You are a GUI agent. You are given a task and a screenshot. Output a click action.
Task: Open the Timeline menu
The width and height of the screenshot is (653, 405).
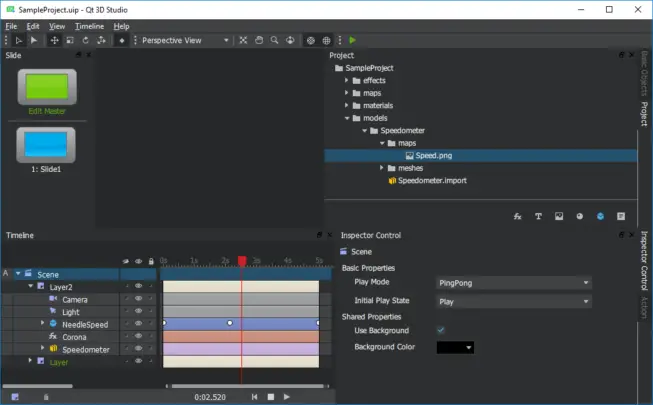(90, 26)
